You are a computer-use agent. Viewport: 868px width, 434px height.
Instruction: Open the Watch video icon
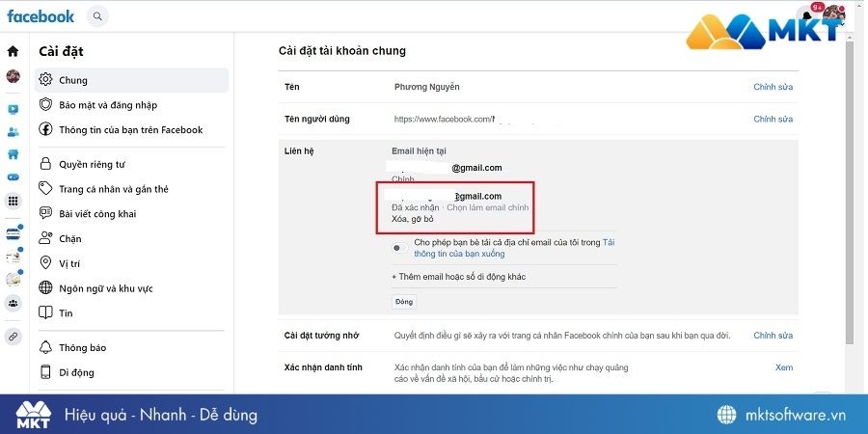pos(13,109)
